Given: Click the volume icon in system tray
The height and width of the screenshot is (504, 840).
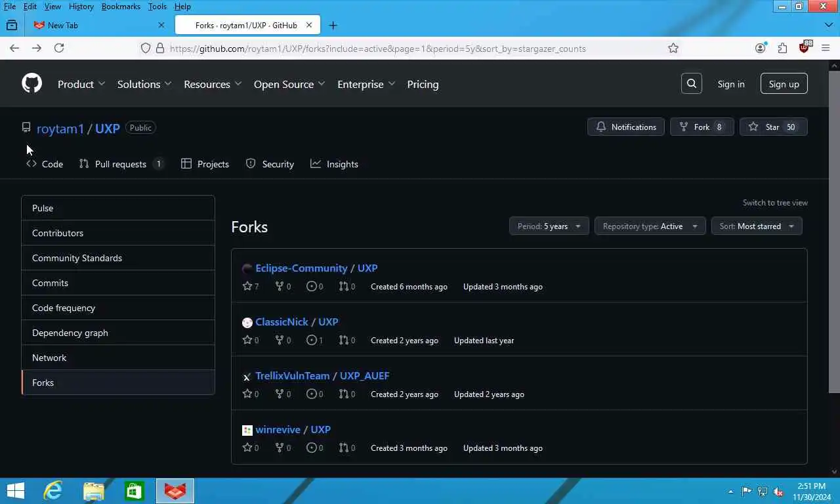Looking at the screenshot, I should click(778, 492).
